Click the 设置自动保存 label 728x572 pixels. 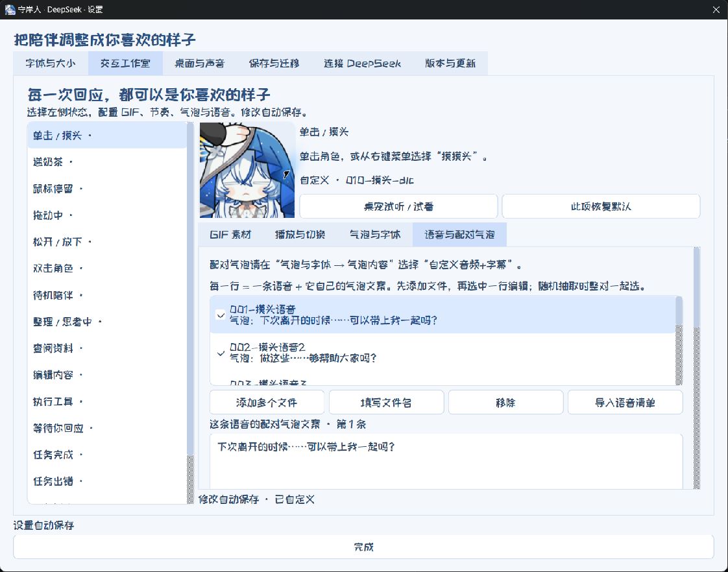click(x=43, y=525)
